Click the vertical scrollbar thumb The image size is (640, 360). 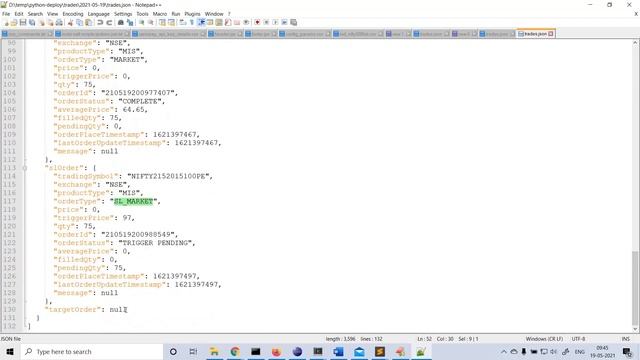click(636, 287)
